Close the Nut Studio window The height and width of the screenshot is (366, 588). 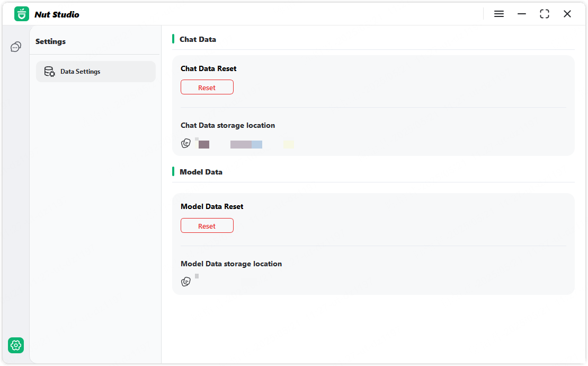(567, 14)
